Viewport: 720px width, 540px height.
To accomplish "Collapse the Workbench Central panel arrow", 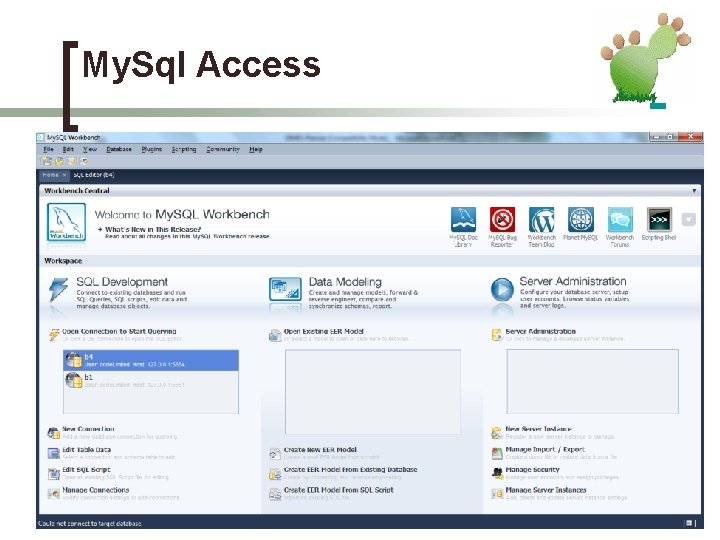I will coord(694,191).
